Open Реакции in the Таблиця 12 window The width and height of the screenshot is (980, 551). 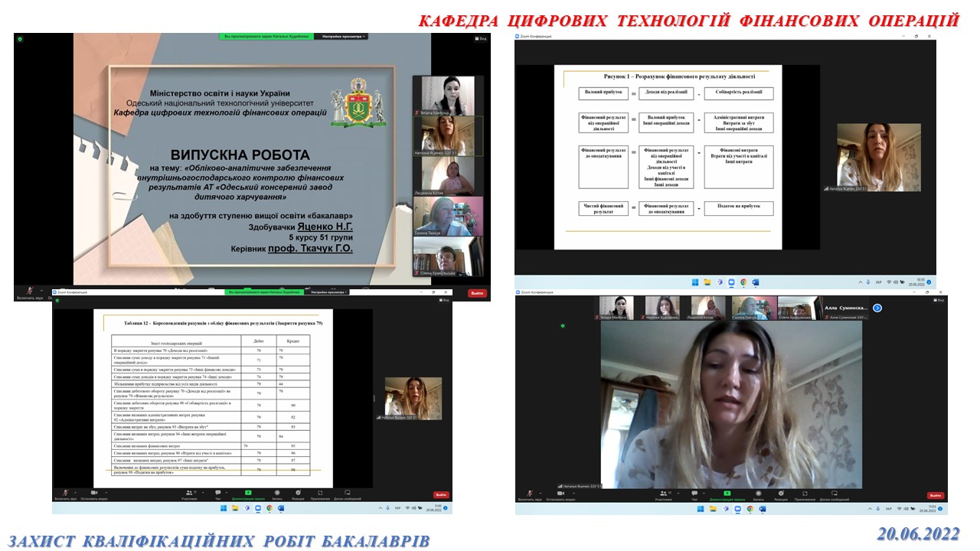coord(298,495)
